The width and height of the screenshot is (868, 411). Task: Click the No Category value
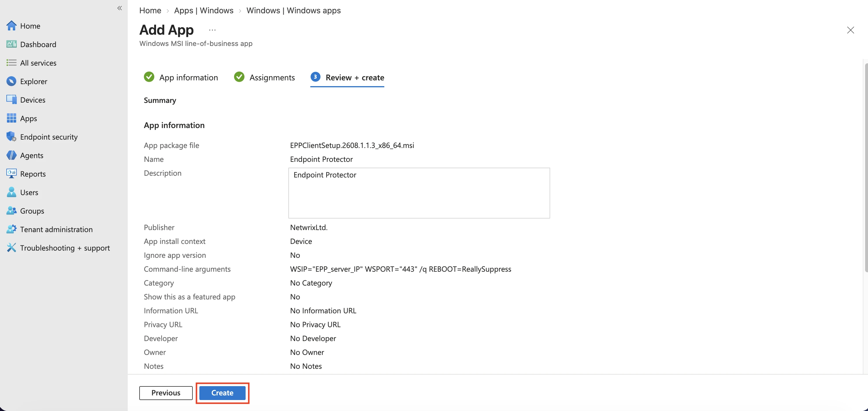[x=311, y=283]
